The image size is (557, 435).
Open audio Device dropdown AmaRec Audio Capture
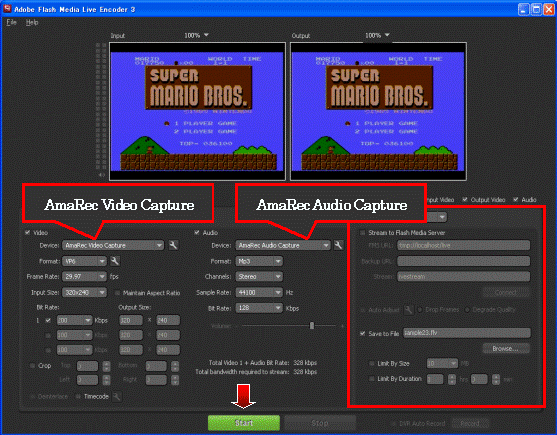(x=283, y=245)
